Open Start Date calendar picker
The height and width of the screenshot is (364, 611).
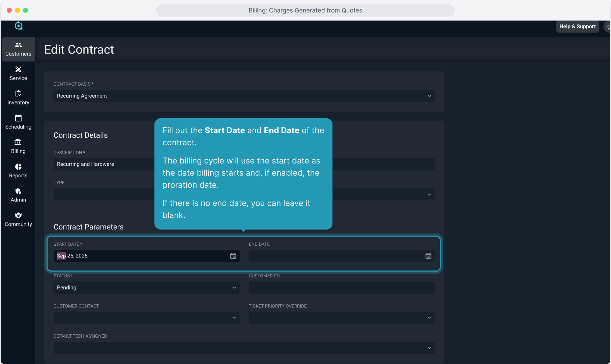pos(233,256)
